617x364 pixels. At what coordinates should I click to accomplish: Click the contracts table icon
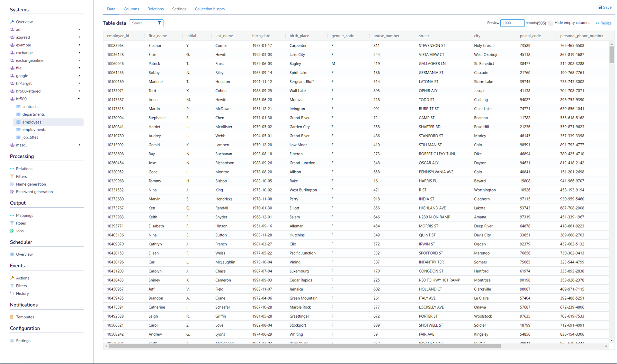(x=19, y=107)
